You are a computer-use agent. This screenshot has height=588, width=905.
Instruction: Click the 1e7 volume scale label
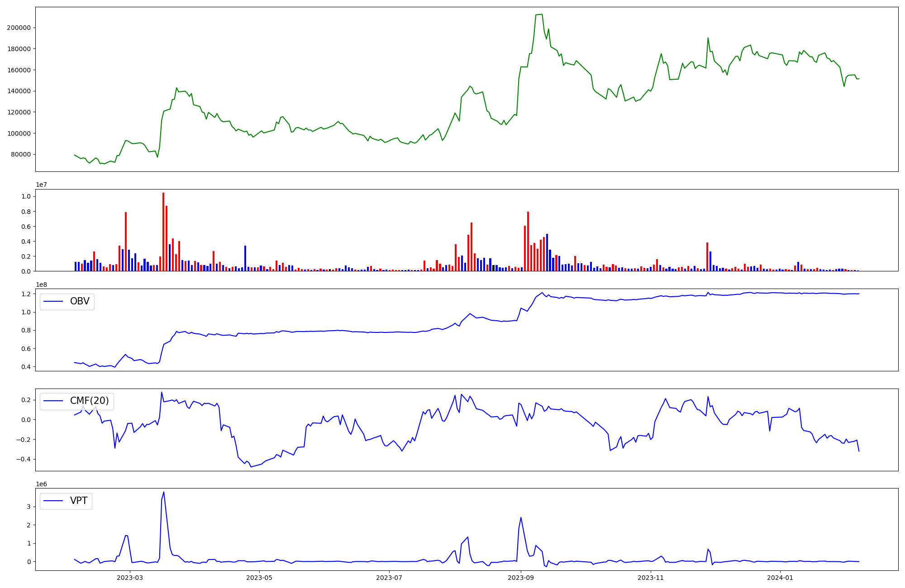coord(42,185)
